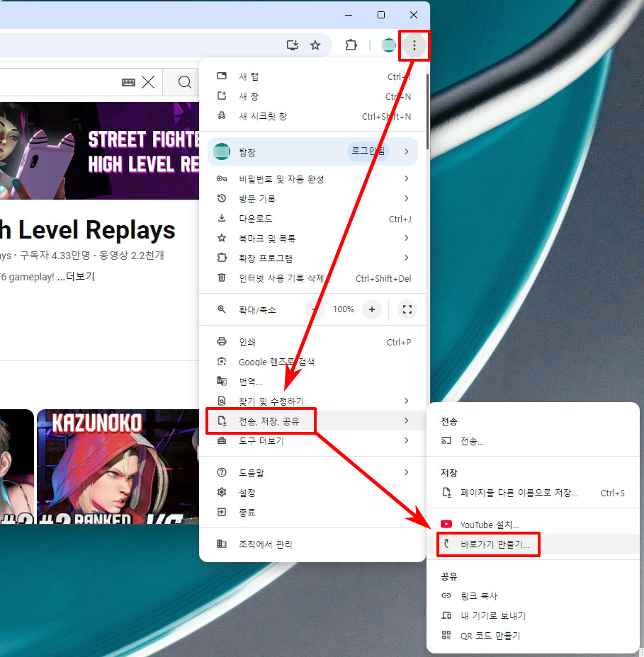Click the profile avatar in the toolbar
644x657 pixels.
click(x=388, y=45)
